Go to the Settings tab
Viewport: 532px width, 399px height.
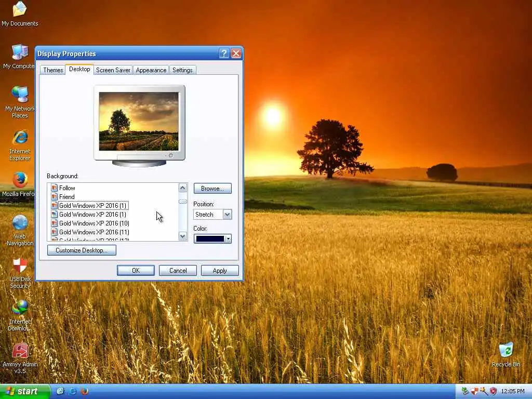click(182, 70)
